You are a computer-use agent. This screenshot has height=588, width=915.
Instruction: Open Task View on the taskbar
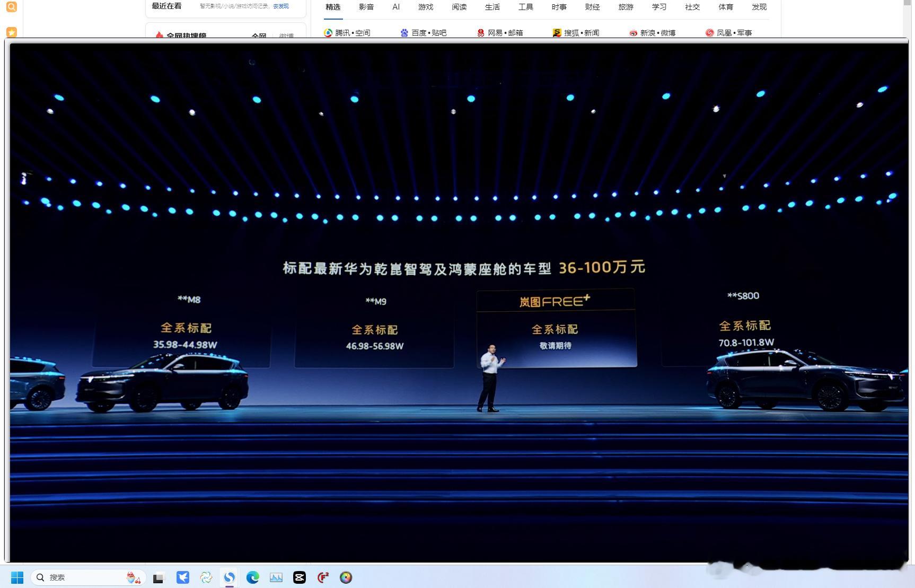159,577
